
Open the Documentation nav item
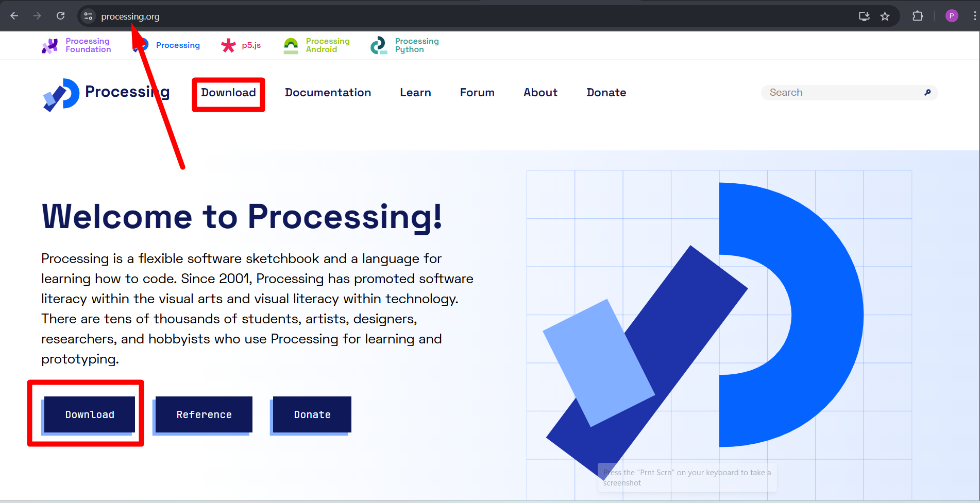click(x=328, y=93)
